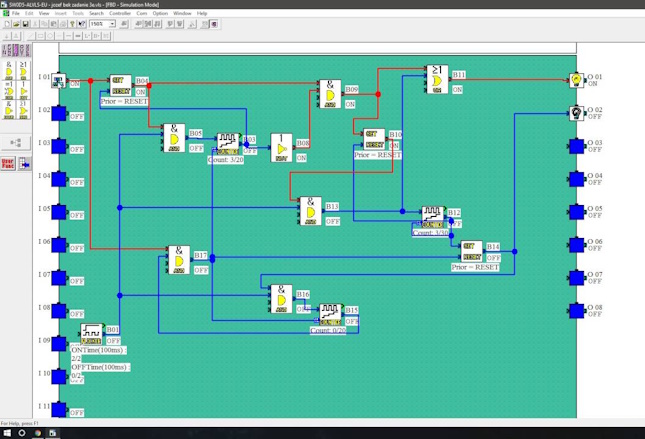Open the Windows Start menu

pyautogui.click(x=7, y=433)
